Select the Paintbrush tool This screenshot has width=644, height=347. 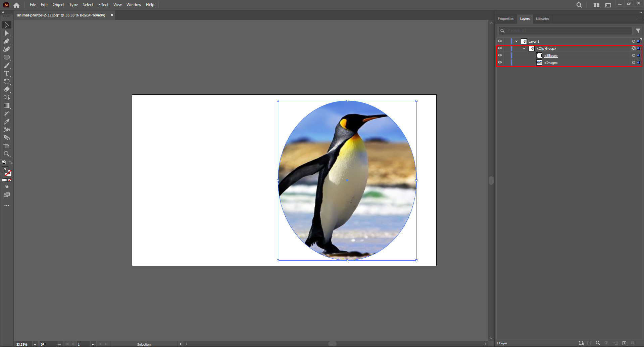(7, 65)
